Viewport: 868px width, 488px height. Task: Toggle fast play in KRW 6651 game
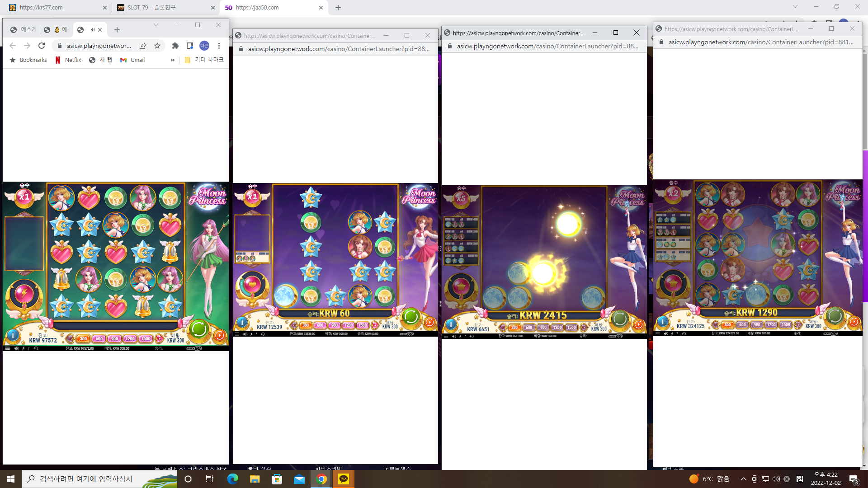coord(460,336)
